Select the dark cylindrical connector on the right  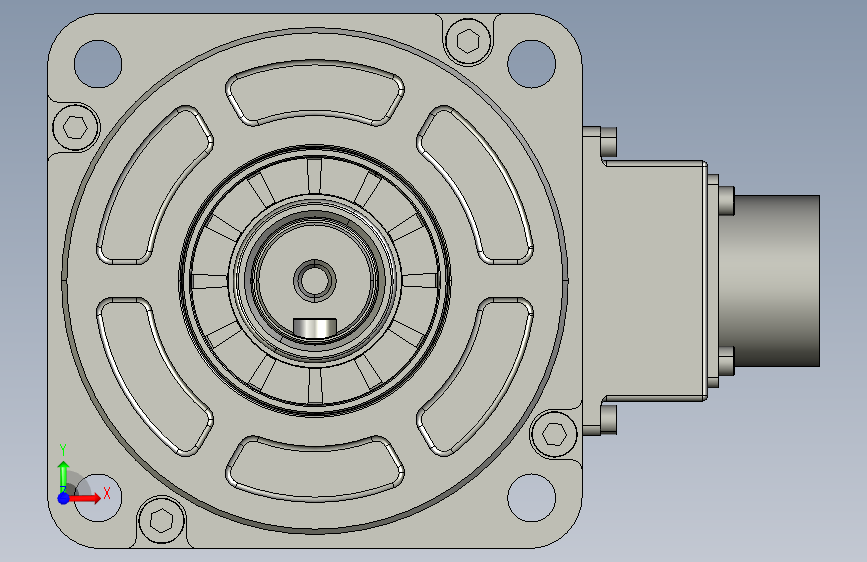[x=777, y=281]
